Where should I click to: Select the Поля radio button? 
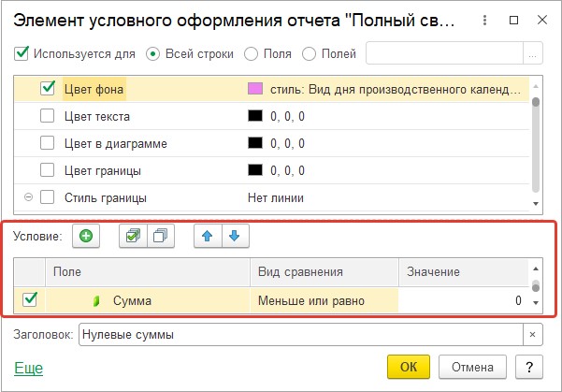coord(251,54)
